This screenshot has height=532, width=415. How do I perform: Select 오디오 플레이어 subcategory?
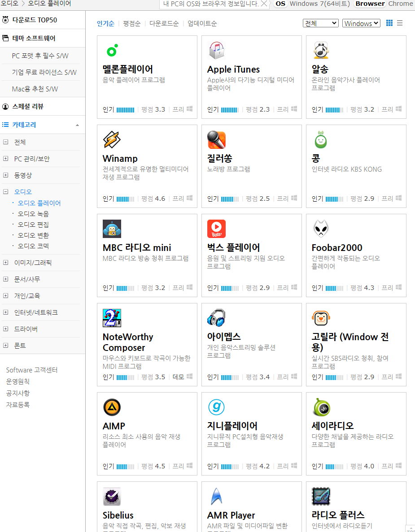coord(39,203)
